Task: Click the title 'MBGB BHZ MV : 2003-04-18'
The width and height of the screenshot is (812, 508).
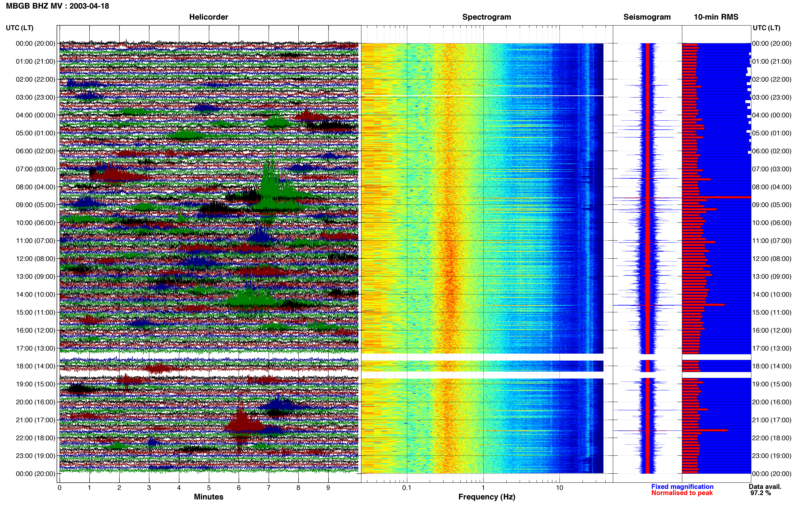Action: tap(57, 6)
